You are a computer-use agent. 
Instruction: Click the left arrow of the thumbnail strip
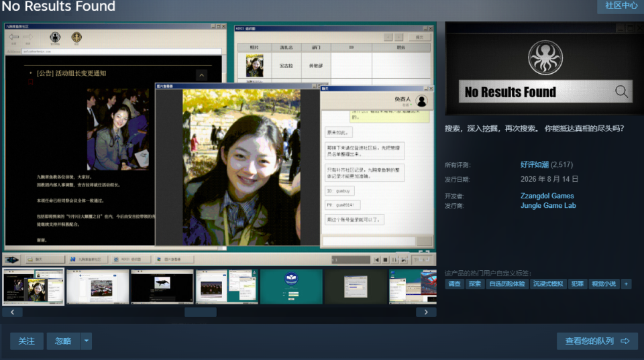pyautogui.click(x=12, y=312)
